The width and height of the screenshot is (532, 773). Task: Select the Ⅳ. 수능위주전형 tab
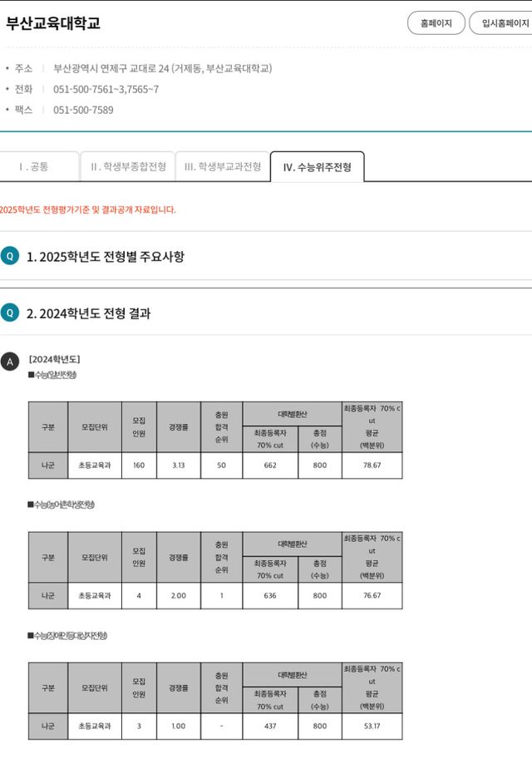(317, 167)
